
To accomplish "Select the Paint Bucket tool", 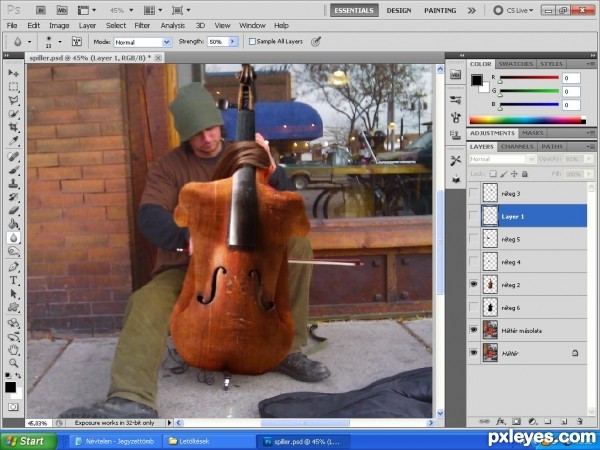I will (x=13, y=224).
